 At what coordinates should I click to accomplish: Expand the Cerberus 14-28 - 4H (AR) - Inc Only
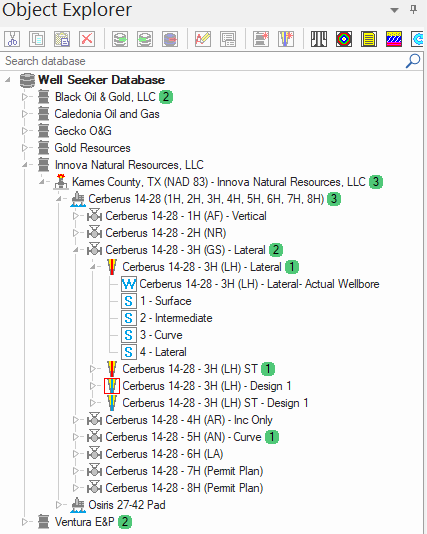tap(76, 420)
